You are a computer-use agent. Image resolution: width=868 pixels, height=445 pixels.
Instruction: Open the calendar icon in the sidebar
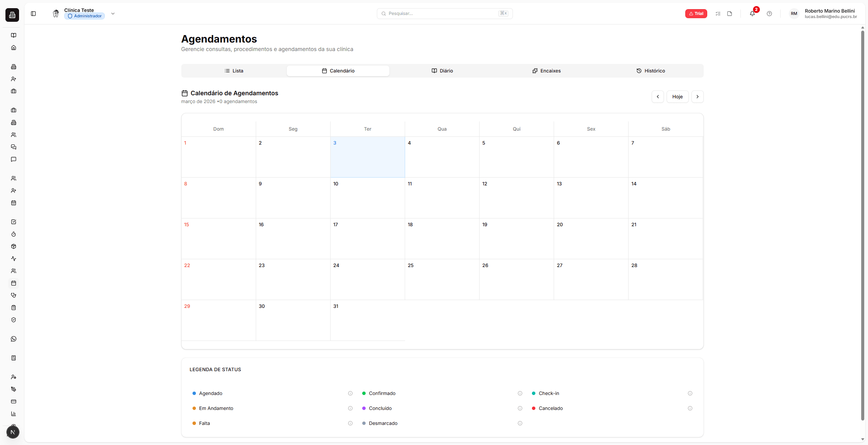[x=14, y=203]
